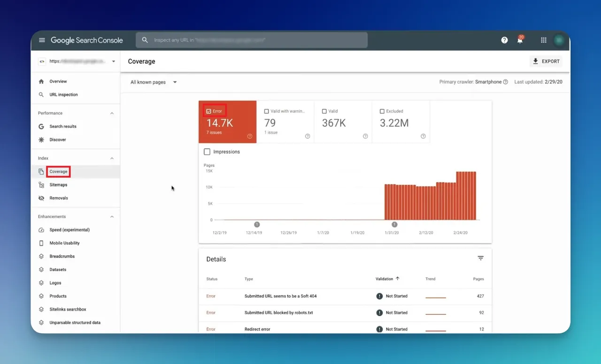
Task: Click the Primary crawler help icon
Action: [506, 82]
